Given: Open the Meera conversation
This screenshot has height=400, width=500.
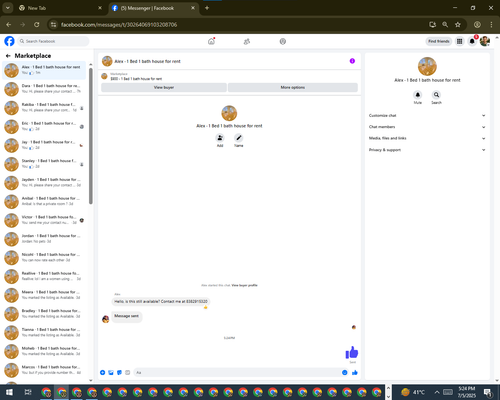Looking at the screenshot, I should click(x=44, y=295).
